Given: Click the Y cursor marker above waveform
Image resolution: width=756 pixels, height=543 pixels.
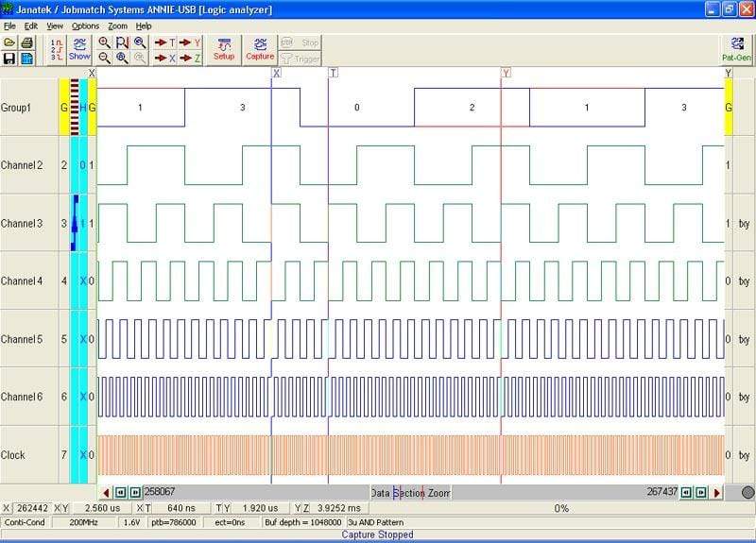Looking at the screenshot, I should tap(506, 73).
